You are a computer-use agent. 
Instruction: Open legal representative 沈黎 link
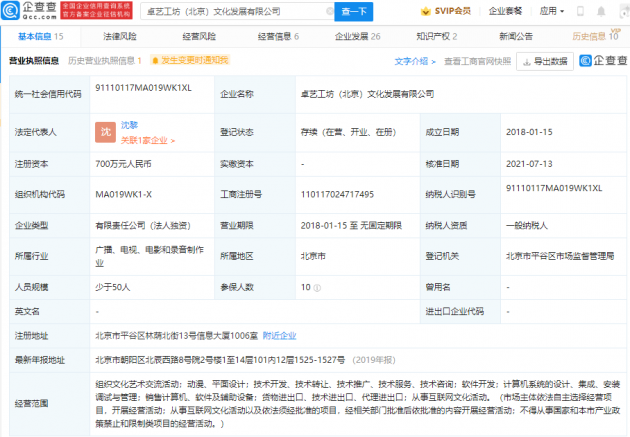click(129, 125)
